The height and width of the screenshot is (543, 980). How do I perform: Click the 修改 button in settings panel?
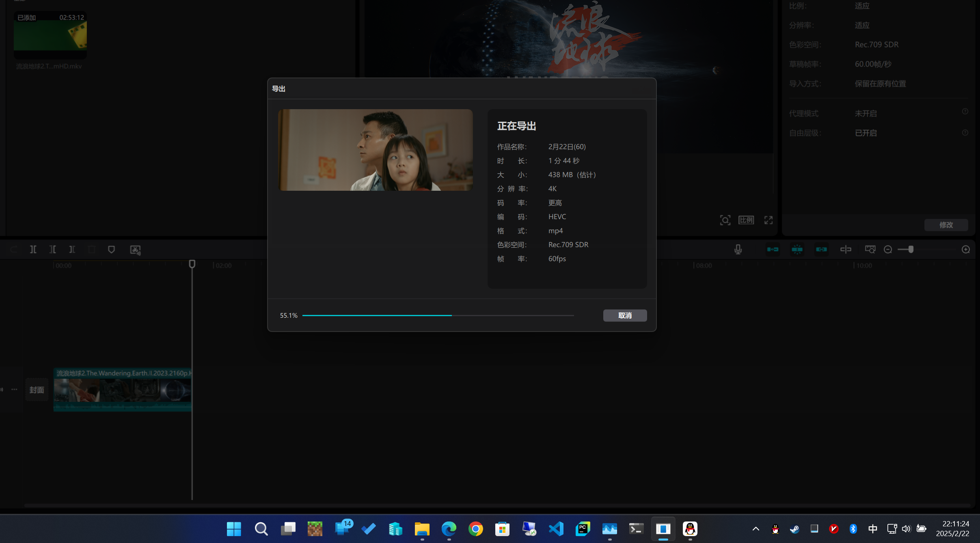[945, 225]
